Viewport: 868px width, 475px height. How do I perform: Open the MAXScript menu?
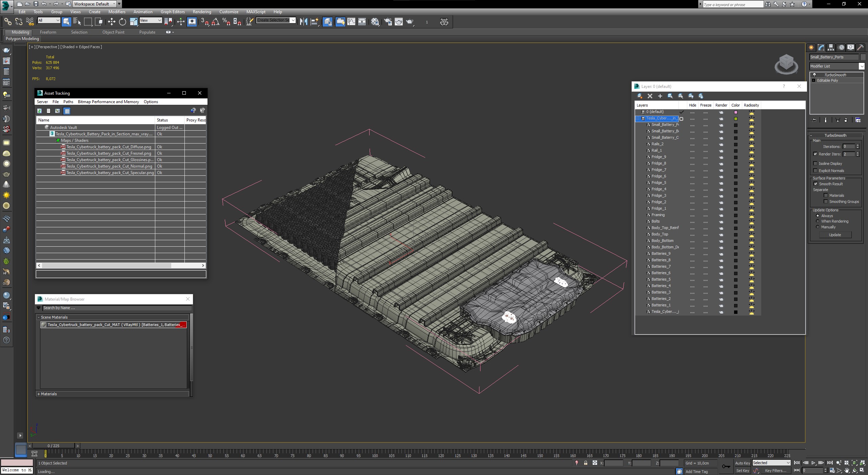pos(256,12)
